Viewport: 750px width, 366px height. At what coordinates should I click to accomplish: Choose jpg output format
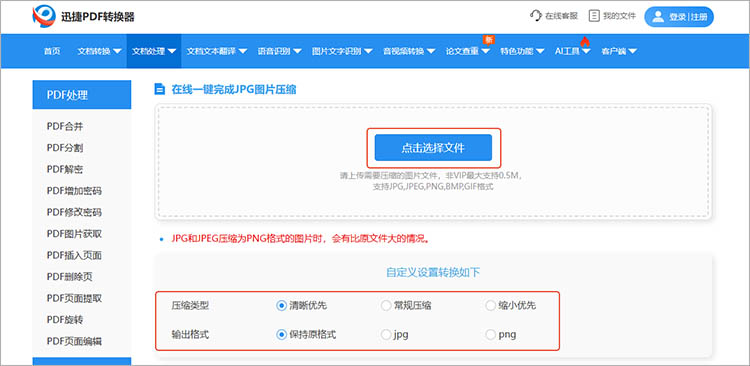coord(386,334)
